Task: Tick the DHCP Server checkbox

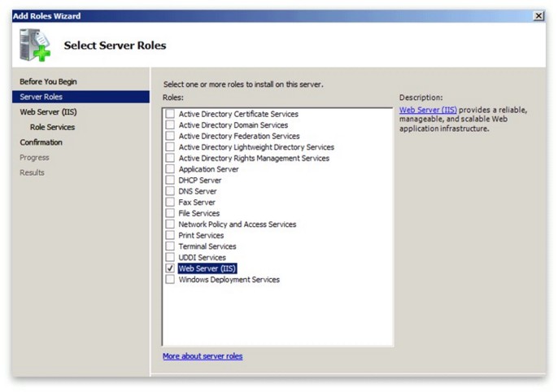Action: pyautogui.click(x=170, y=180)
